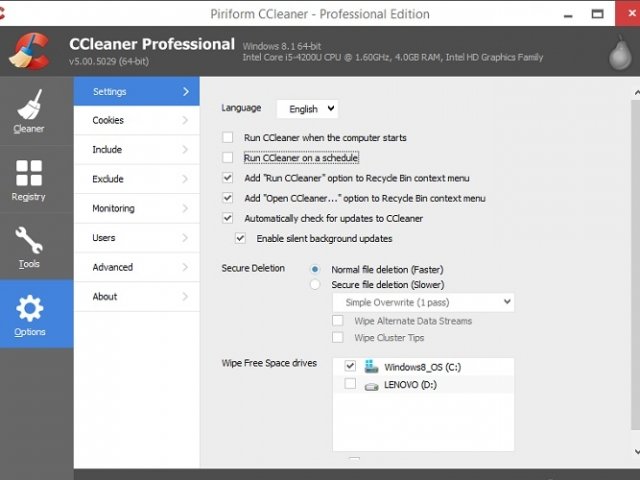
Task: Disable silent background updates checkbox
Action: [240, 238]
